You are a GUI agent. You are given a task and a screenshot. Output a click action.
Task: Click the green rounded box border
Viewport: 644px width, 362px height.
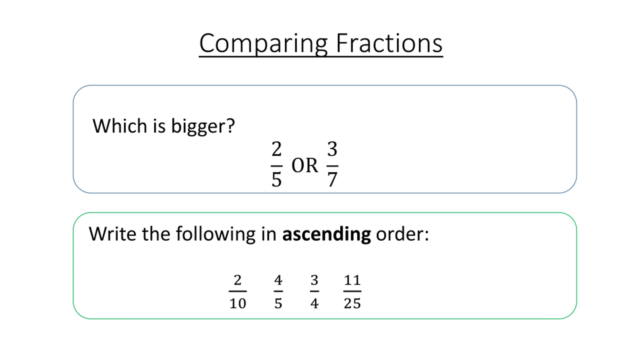[325, 213]
